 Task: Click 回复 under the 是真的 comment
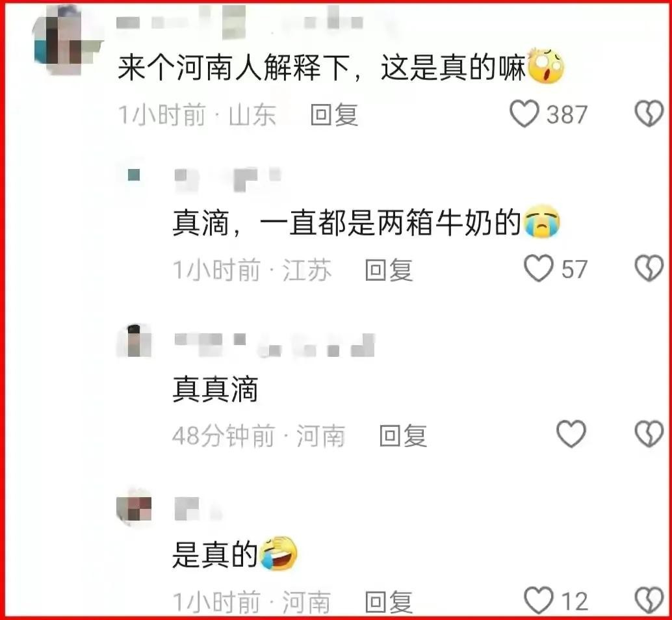click(x=389, y=602)
